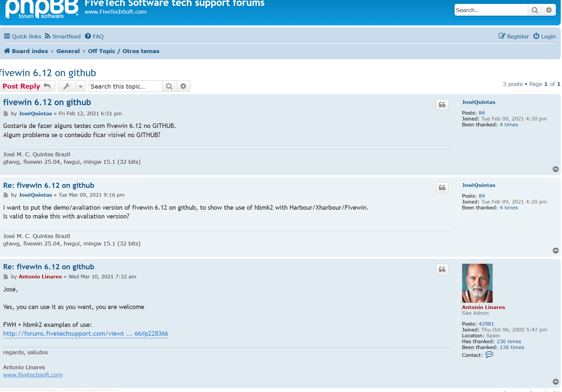Jump to top arrow on first post

[x=555, y=169]
